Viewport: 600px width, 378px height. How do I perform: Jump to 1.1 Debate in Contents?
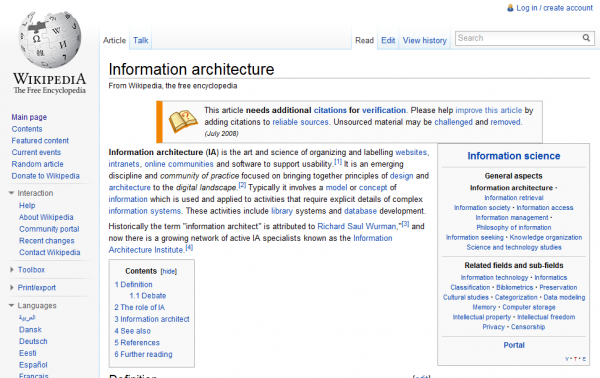[148, 296]
